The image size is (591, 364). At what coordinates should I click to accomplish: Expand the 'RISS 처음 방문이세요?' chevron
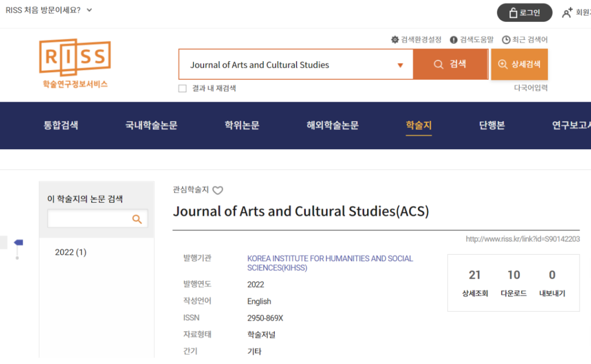tap(89, 10)
